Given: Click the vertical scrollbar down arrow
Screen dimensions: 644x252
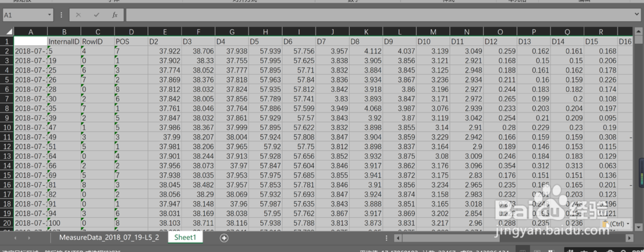Looking at the screenshot, I should point(638,226).
